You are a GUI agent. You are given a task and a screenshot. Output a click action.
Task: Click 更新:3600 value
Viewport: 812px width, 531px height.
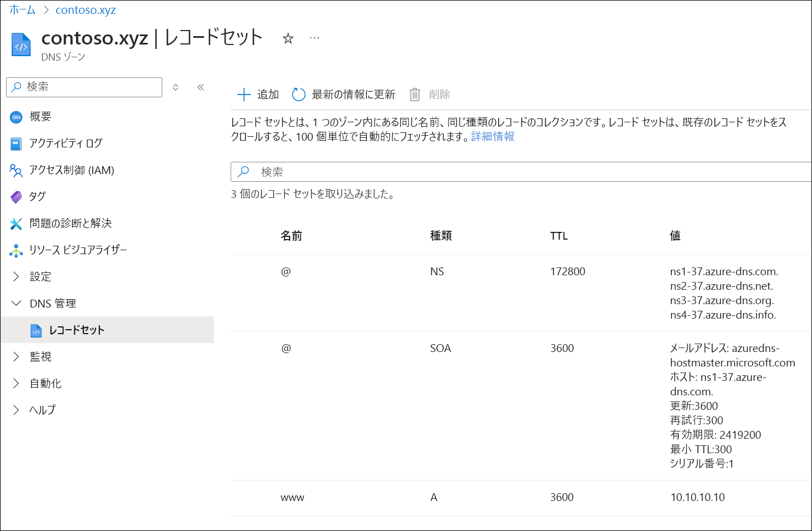pos(694,406)
